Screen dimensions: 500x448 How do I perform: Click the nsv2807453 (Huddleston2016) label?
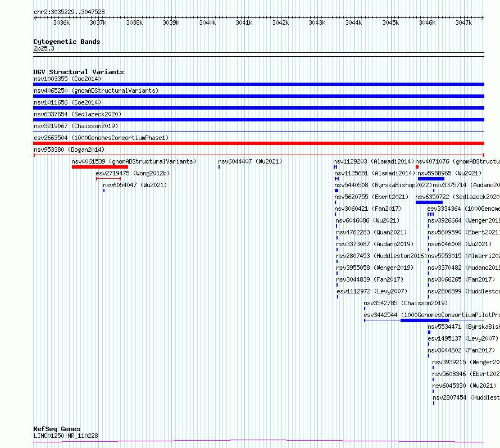tap(381, 256)
